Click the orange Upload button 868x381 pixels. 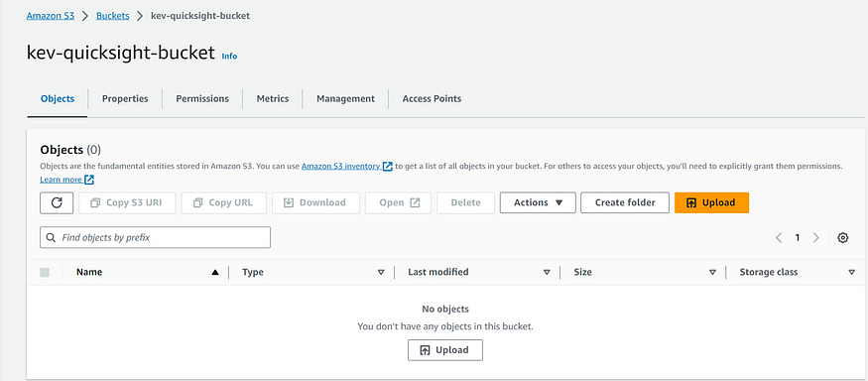pos(711,202)
